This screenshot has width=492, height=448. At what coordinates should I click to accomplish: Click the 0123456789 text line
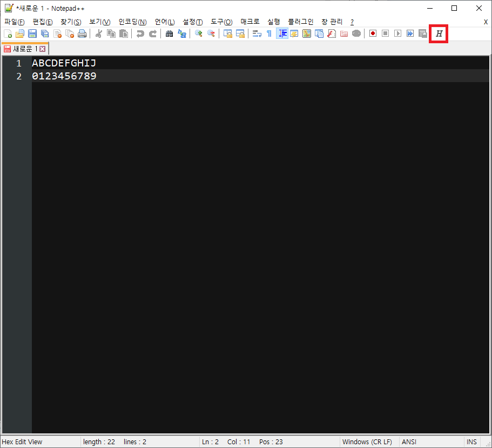(64, 76)
